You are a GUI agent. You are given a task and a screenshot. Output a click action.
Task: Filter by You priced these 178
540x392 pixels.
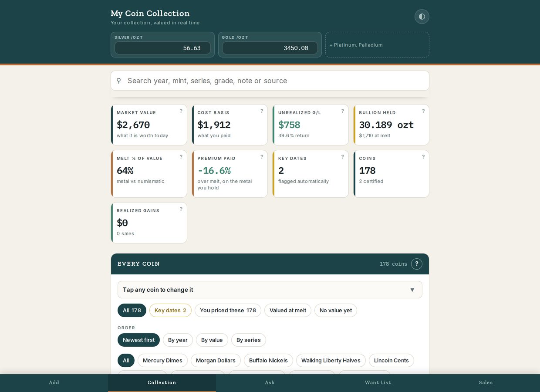coord(228,311)
